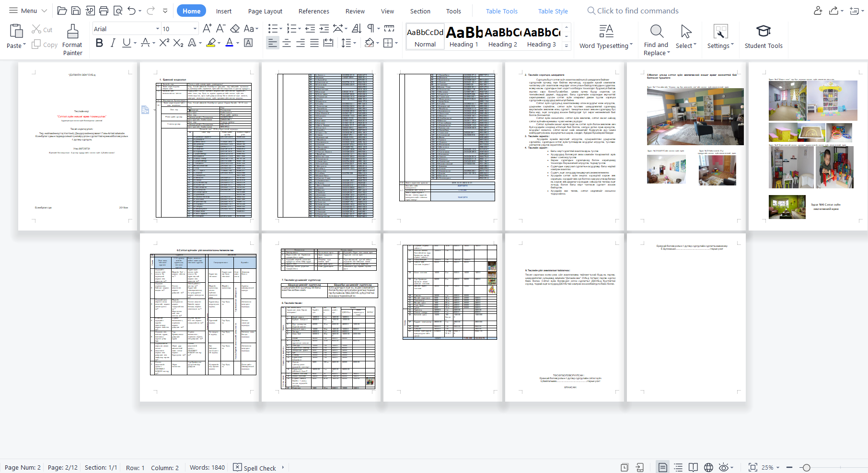The width and height of the screenshot is (868, 473).
Task: Open the Find and Replace tool
Action: [x=656, y=38]
